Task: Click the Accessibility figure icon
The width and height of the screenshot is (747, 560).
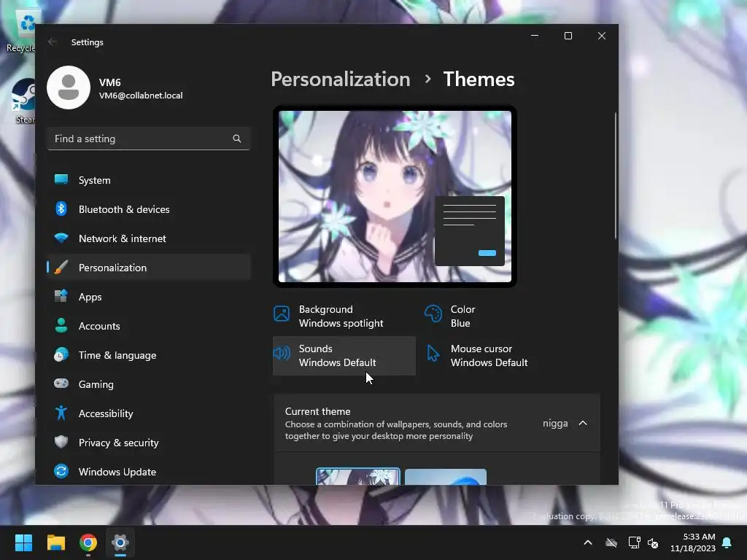Action: [x=61, y=413]
